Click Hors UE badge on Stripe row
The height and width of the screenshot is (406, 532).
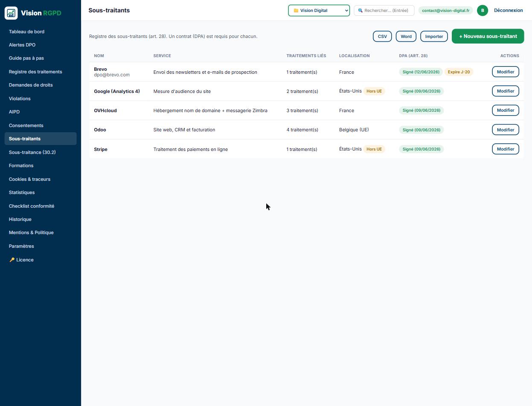tap(374, 149)
